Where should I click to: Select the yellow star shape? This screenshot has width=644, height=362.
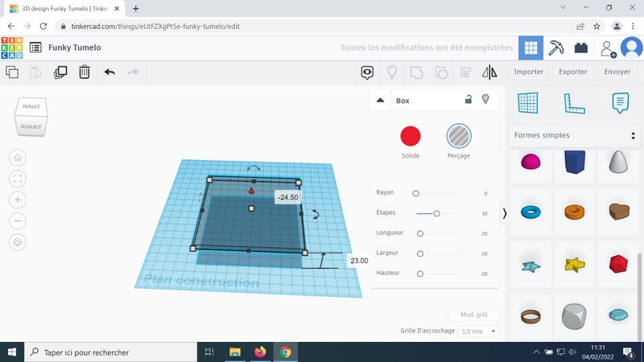574,265
